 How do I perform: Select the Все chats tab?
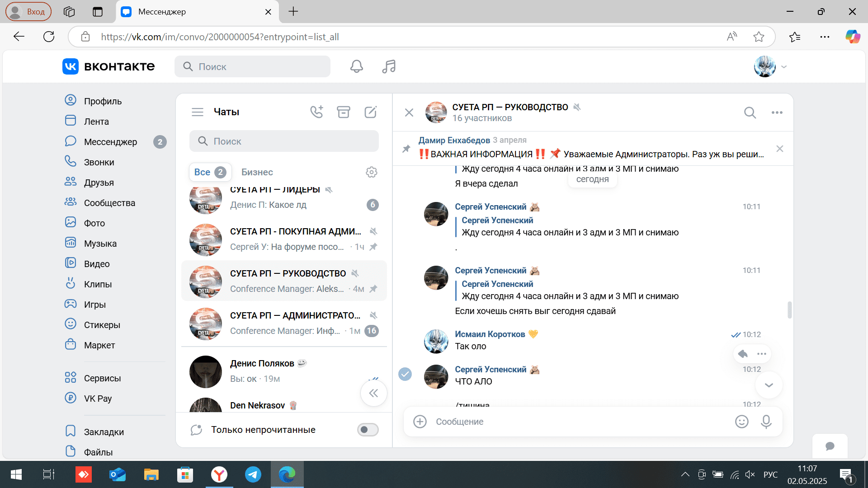pos(210,172)
